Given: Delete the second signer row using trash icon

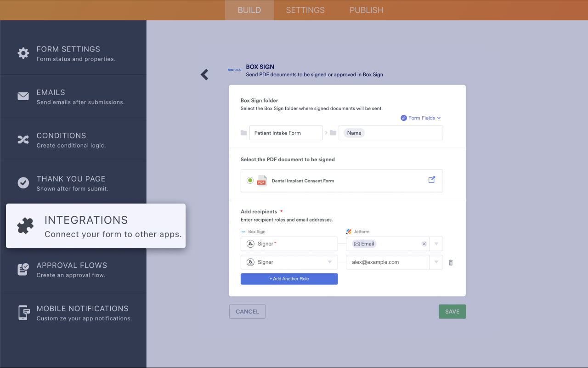Looking at the screenshot, I should [x=450, y=262].
